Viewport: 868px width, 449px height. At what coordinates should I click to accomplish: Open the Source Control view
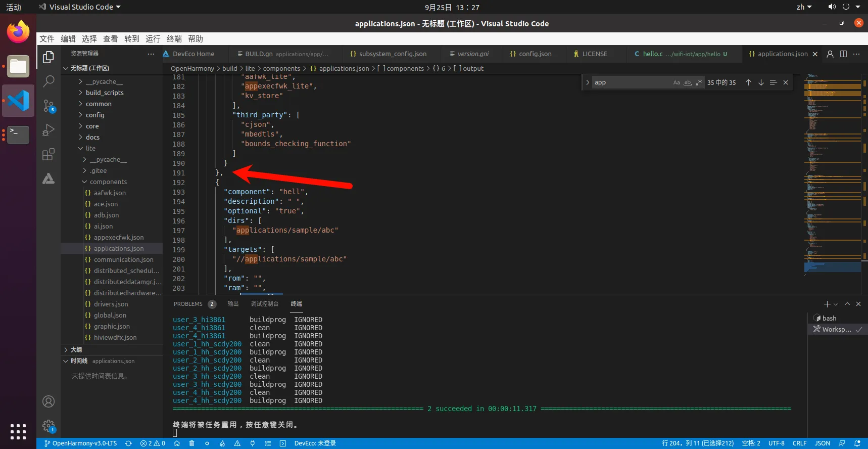pyautogui.click(x=49, y=106)
